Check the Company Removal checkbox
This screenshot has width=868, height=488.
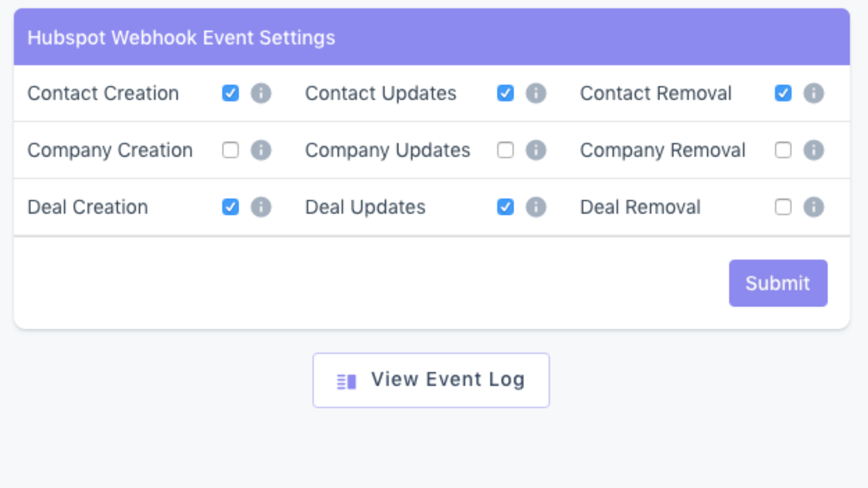tap(783, 150)
